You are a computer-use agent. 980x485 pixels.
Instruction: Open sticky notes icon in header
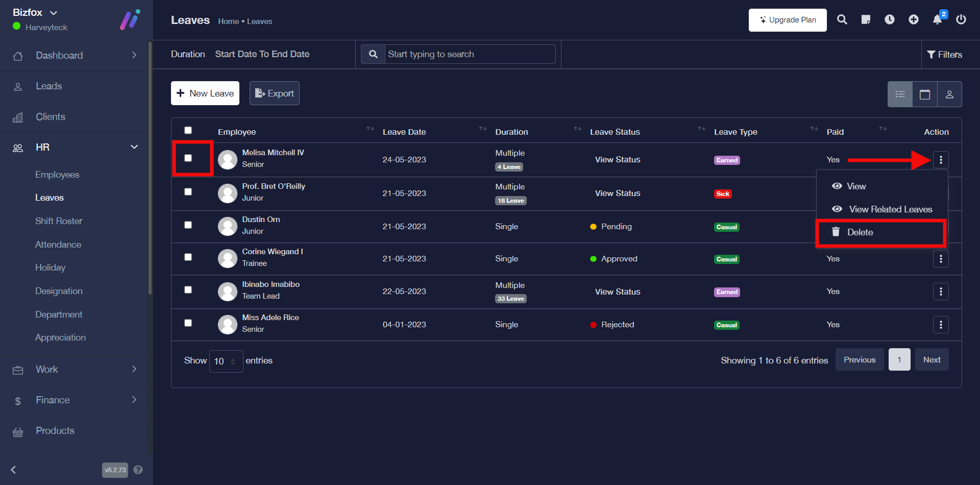coord(866,20)
